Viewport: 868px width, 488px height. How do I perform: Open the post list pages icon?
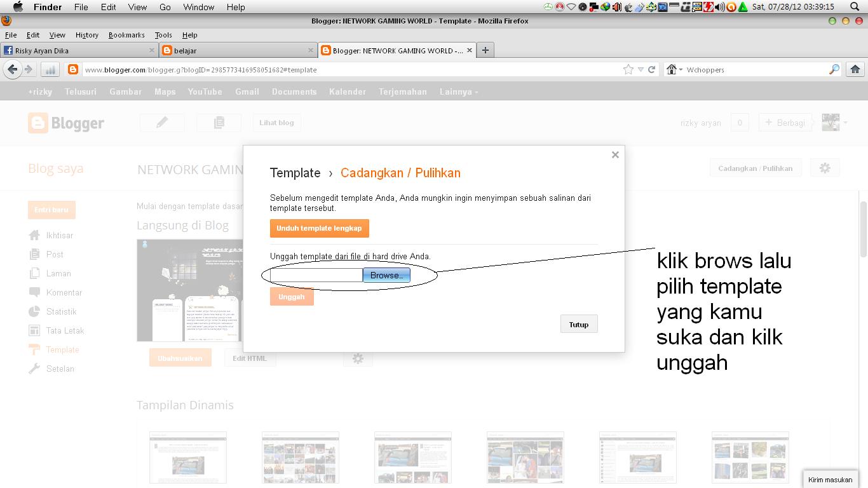tap(219, 123)
